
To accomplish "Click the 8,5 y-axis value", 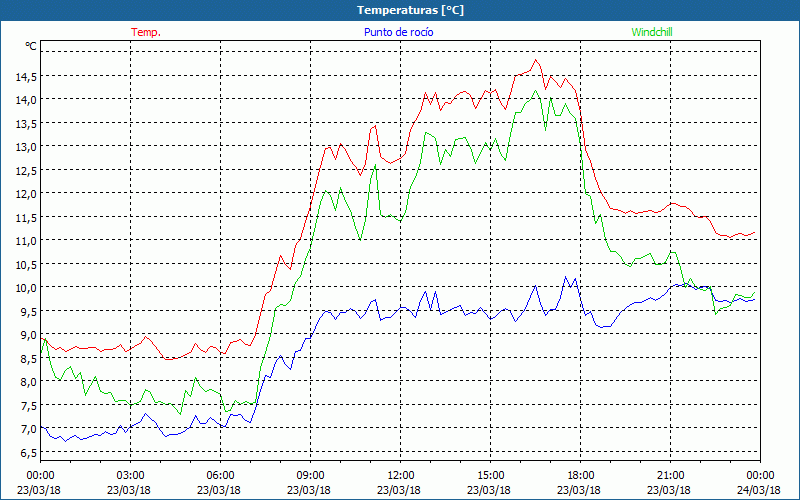I will tap(29, 359).
